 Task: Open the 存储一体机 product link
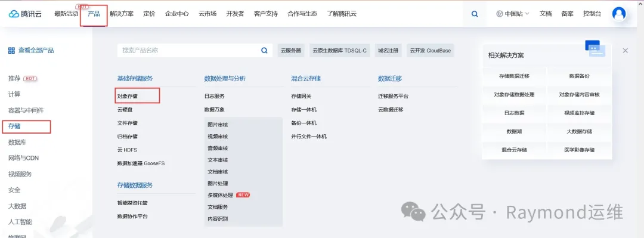[304, 110]
